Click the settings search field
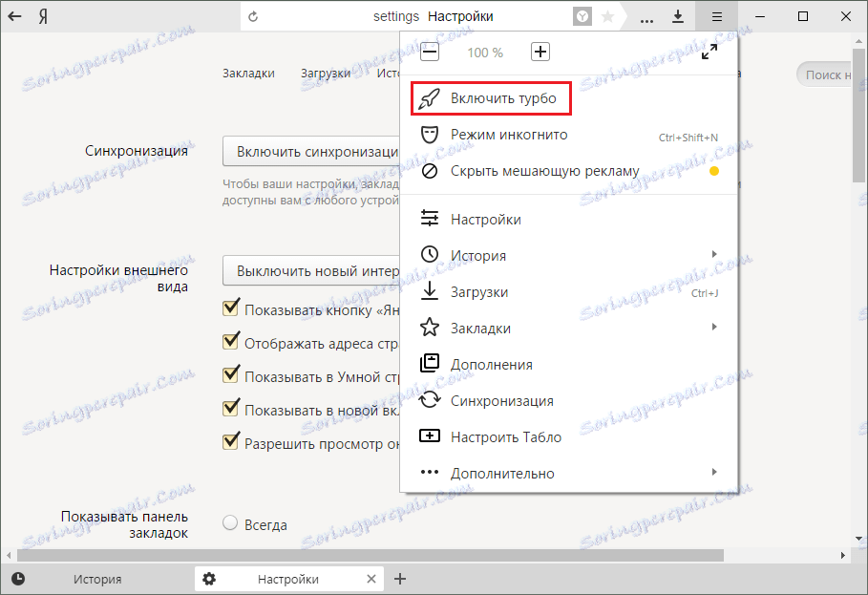This screenshot has width=868, height=595. 825,74
